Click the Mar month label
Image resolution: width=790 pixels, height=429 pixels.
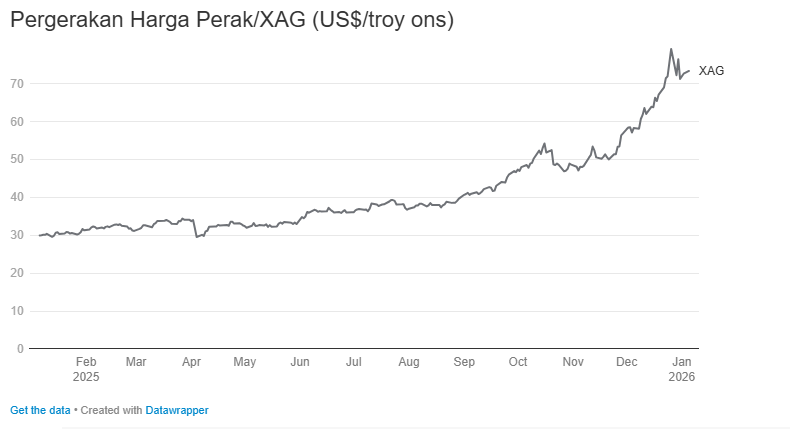[x=136, y=362]
